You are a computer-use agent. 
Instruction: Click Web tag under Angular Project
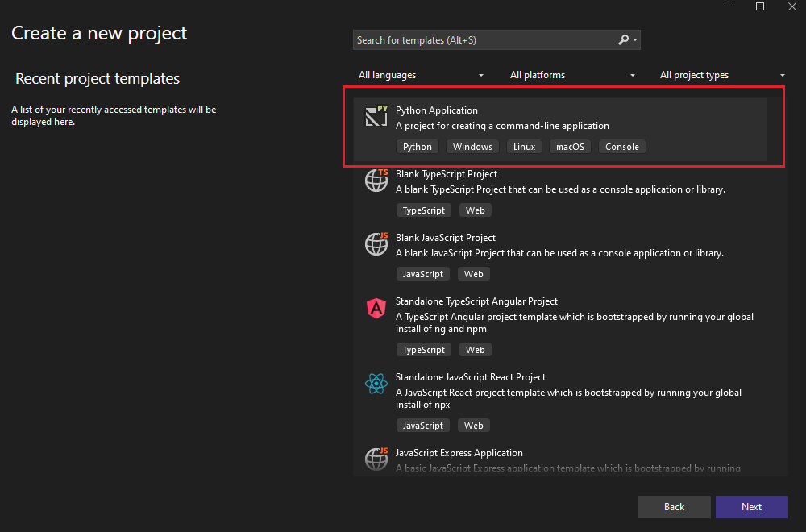(x=475, y=350)
